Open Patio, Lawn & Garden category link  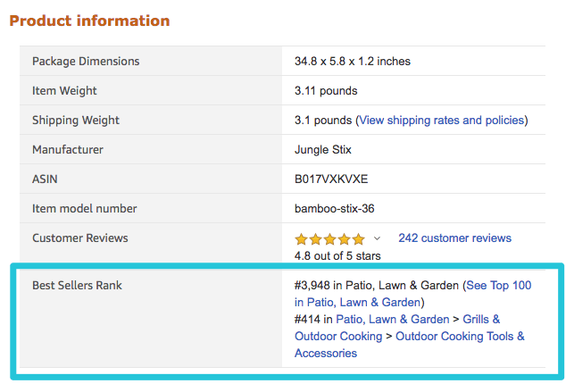[x=393, y=320]
